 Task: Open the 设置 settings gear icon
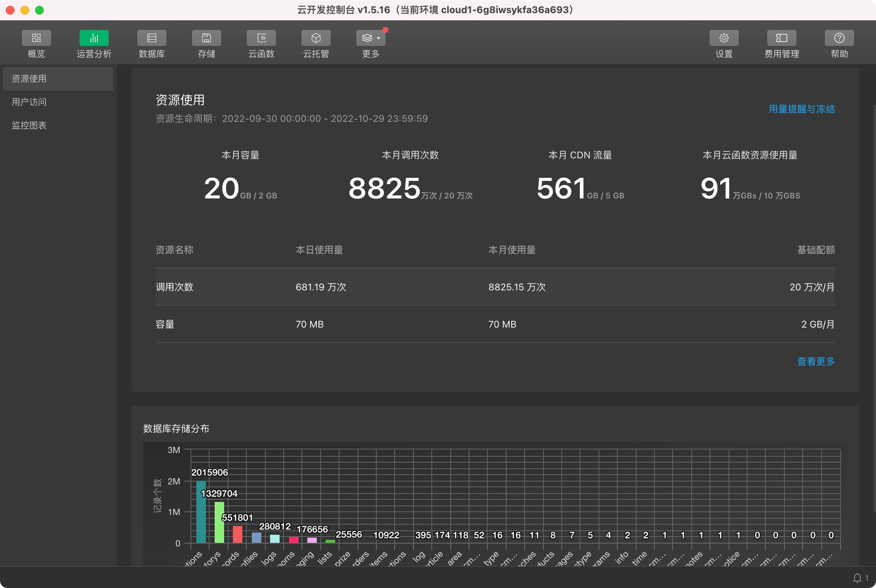pos(724,38)
